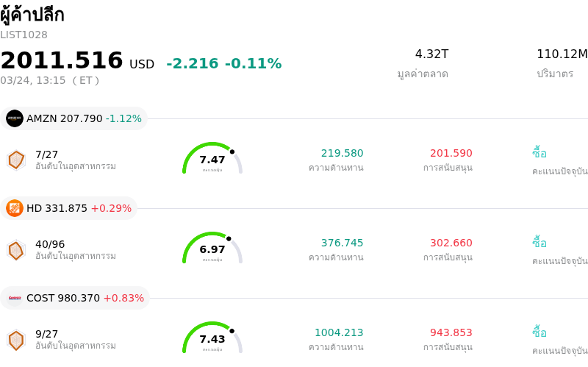
Task: Click the Costco logo icon
Action: [15, 298]
